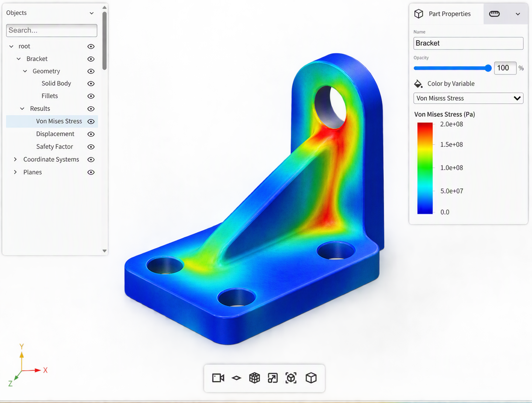This screenshot has width=532, height=403.
Task: Toggle the Safety Factor eye icon
Action: pos(91,147)
